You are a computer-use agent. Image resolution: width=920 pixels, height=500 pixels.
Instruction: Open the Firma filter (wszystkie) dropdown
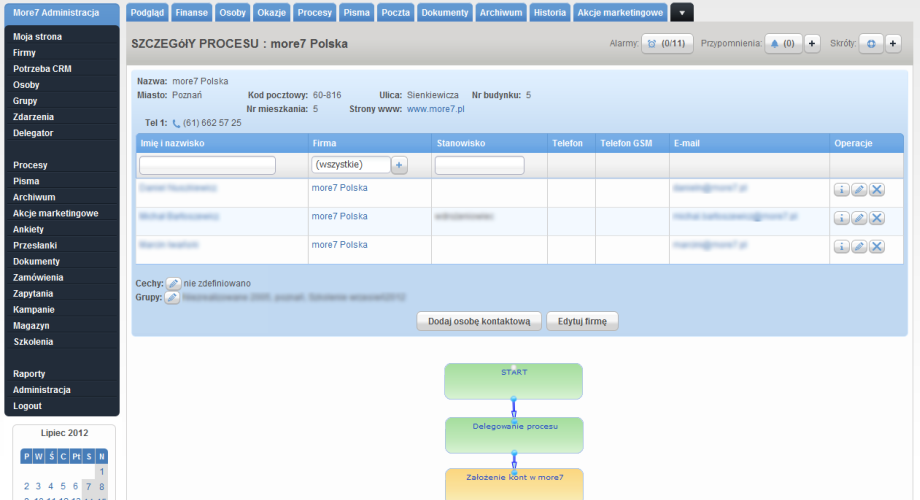coord(351,165)
